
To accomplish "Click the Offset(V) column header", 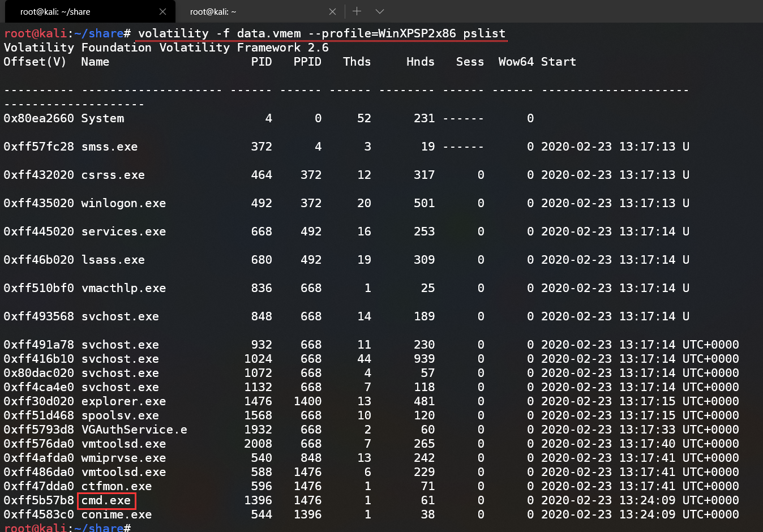I will click(35, 62).
